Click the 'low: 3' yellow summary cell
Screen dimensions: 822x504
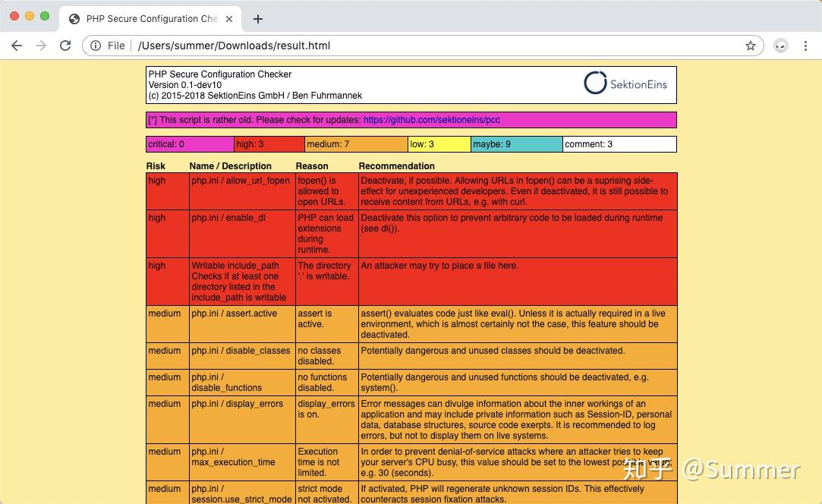pos(440,143)
